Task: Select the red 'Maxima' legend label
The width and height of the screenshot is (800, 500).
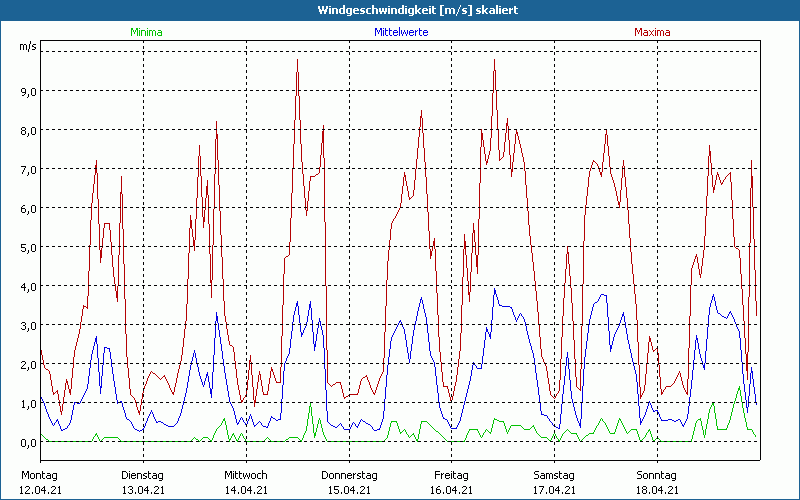Action: pos(652,32)
